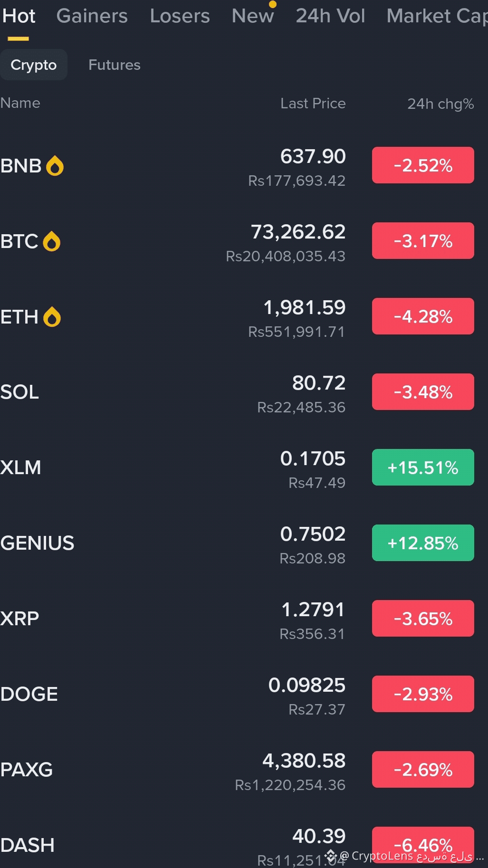488x868 pixels.
Task: Tap the red -3.17% BTC badge
Action: tap(423, 240)
